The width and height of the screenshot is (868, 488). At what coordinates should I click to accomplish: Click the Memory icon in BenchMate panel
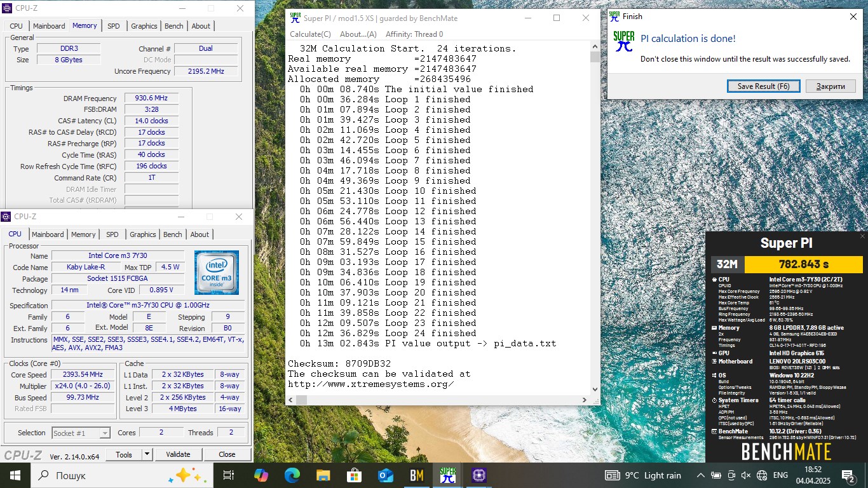pos(714,328)
